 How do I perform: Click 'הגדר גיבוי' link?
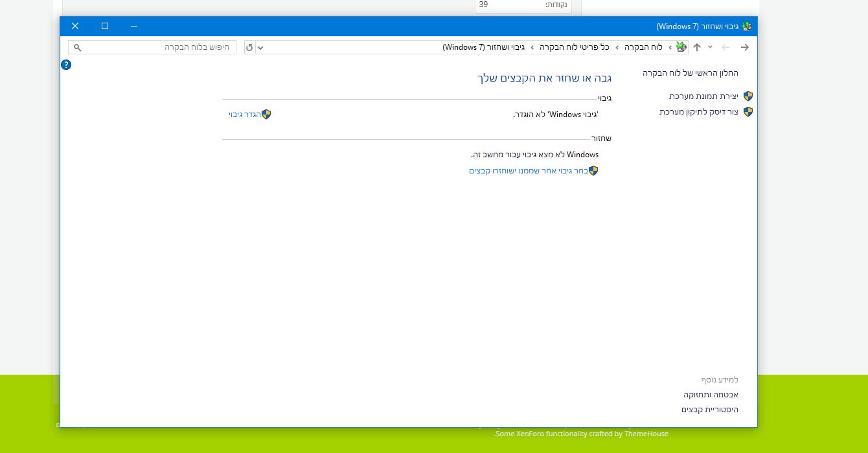point(245,115)
